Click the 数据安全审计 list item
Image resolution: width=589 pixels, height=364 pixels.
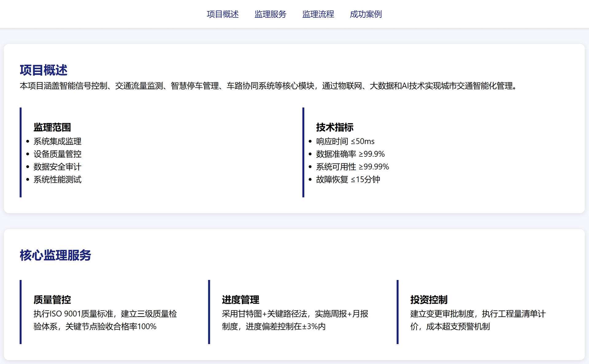[x=57, y=167]
